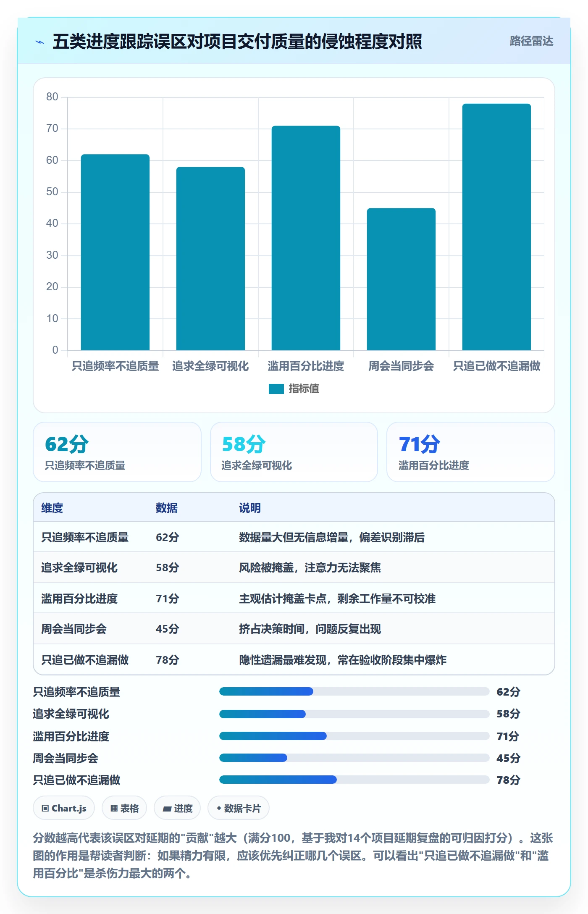This screenshot has height=914, width=588.
Task: Click the 只追频率不追质量 chart bar
Action: tap(115, 252)
